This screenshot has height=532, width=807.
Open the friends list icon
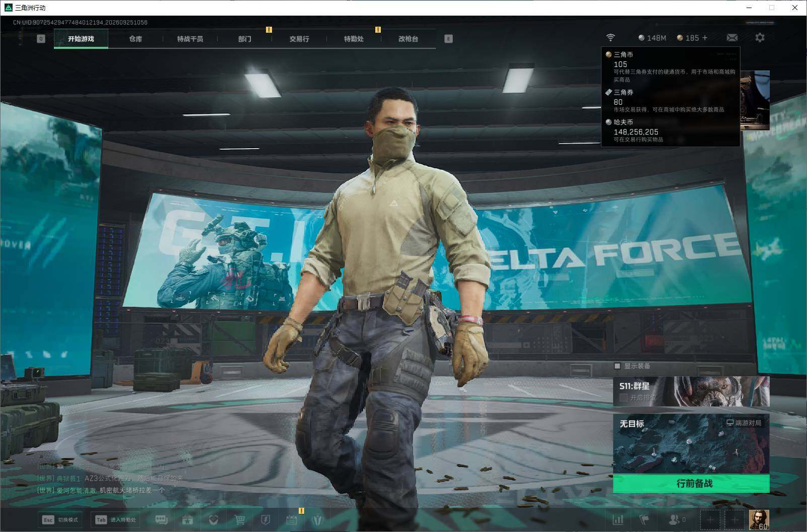pos(677,519)
